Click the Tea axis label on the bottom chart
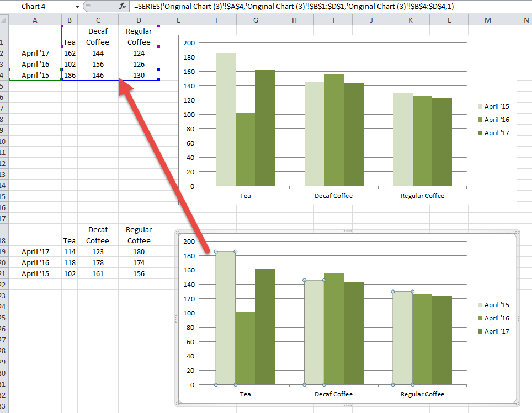 point(245,394)
